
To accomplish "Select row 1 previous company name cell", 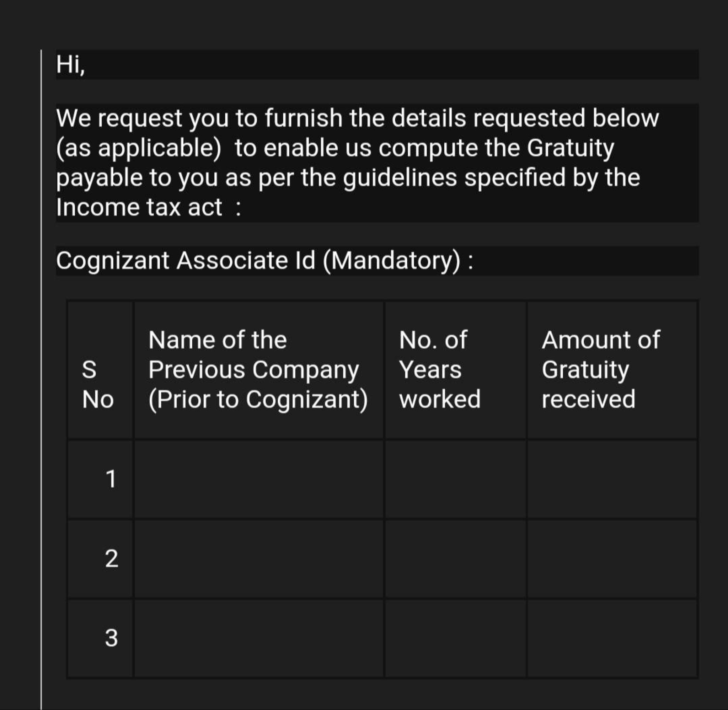I will (x=259, y=480).
